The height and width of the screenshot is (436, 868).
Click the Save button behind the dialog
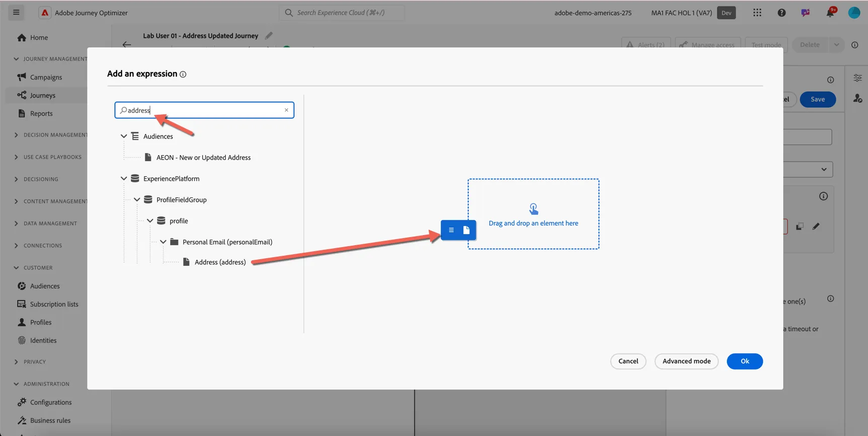818,99
